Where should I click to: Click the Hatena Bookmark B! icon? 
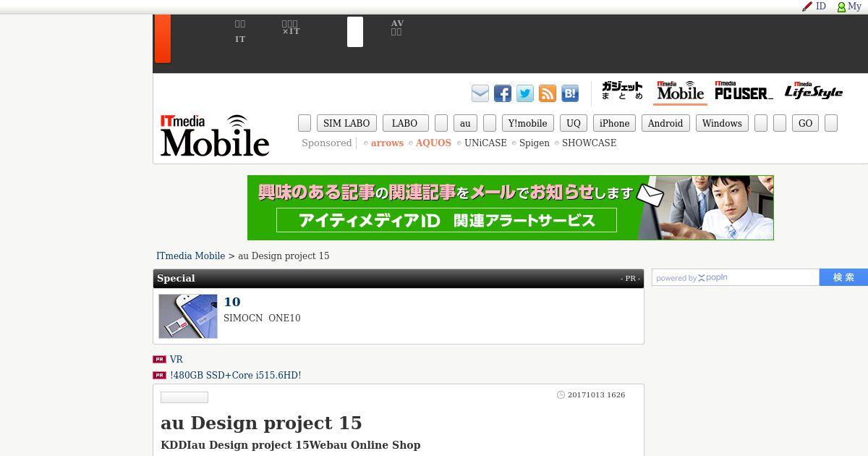pos(570,93)
